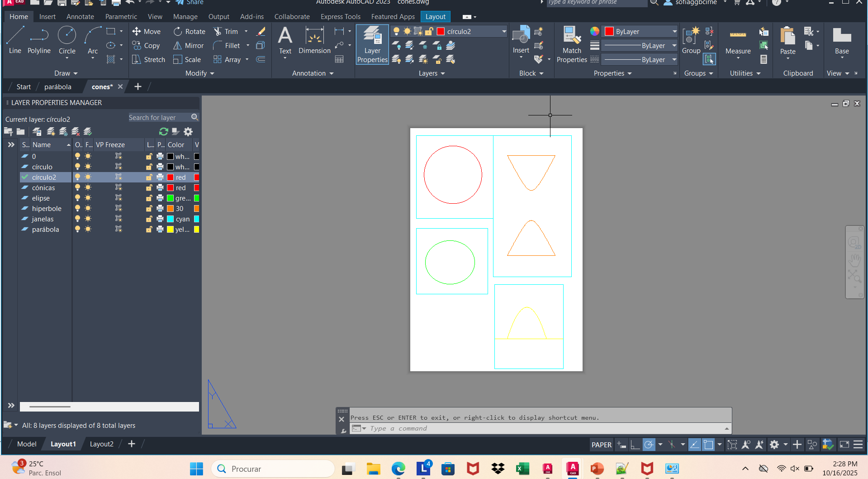Toggle lock icon for janelas layer

(x=149, y=219)
